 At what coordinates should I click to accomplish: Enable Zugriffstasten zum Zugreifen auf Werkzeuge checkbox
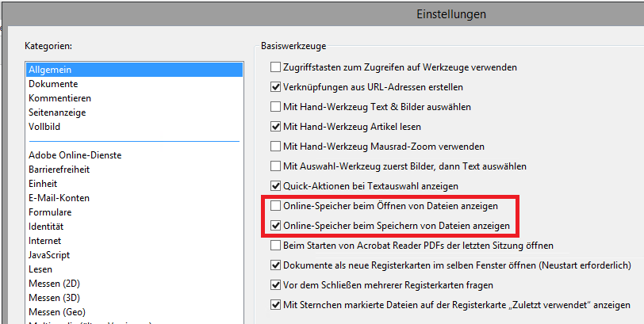pos(276,67)
